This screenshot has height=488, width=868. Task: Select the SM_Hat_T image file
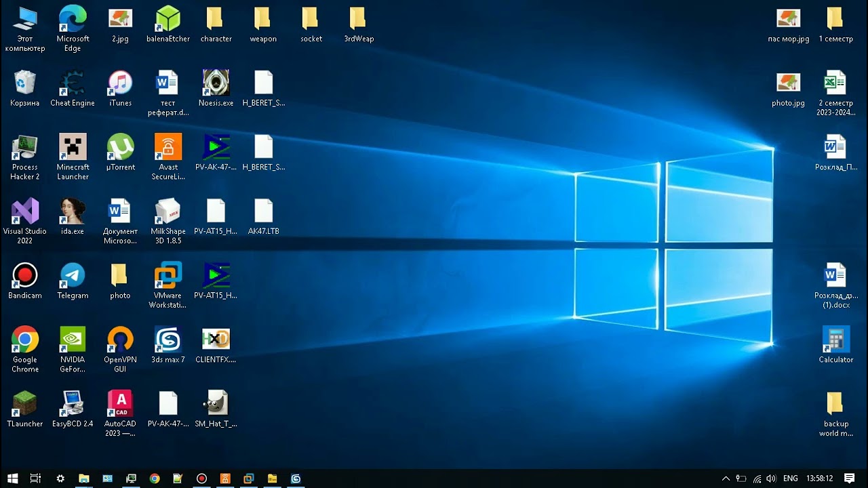point(216,409)
